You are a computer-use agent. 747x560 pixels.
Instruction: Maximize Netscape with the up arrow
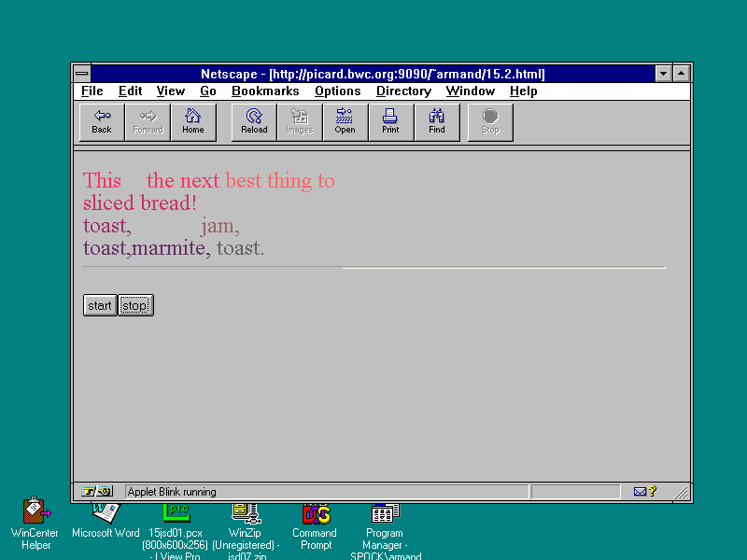coord(682,74)
